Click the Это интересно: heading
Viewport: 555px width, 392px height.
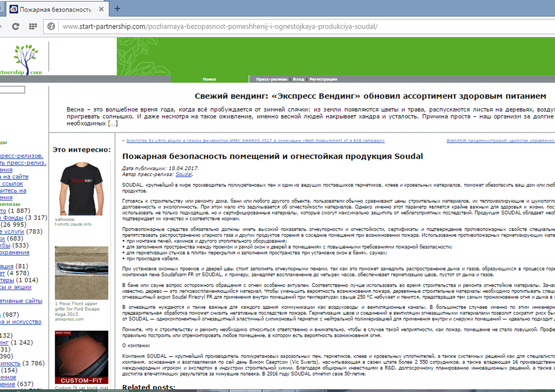82,150
